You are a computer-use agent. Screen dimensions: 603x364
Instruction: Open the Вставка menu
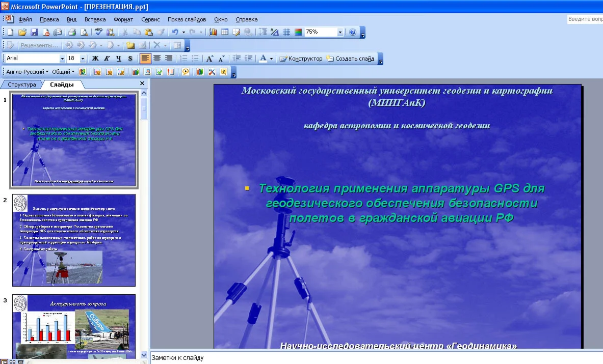coord(95,19)
